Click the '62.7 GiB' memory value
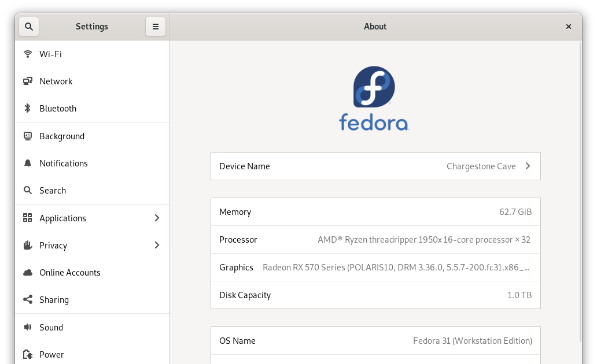 pyautogui.click(x=515, y=212)
